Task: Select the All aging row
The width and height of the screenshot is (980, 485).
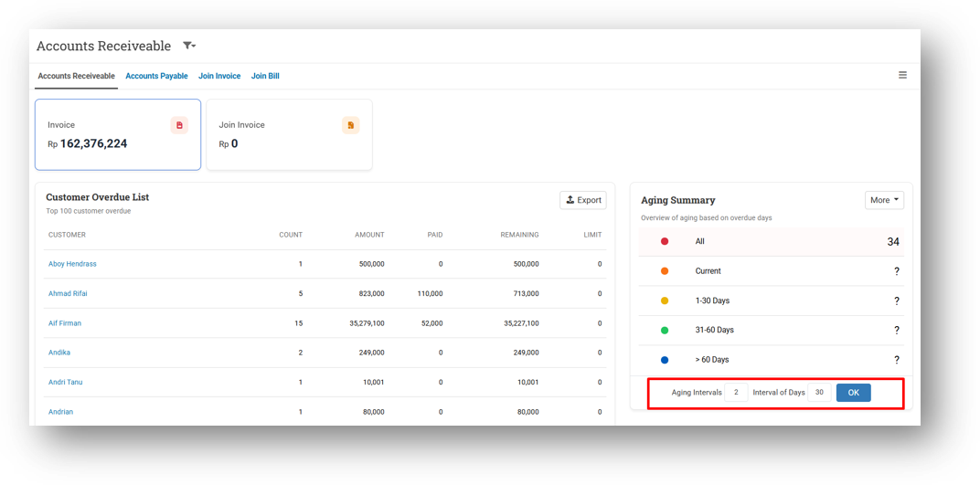Action: (x=772, y=241)
